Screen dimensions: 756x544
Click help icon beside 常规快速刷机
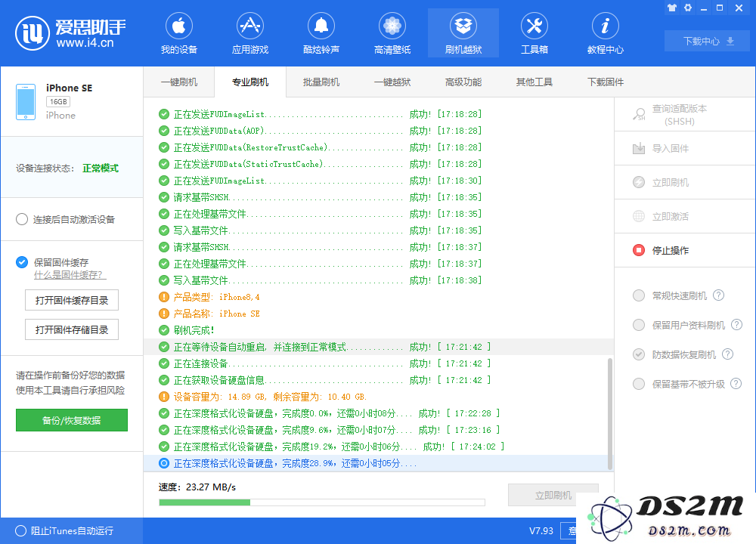[x=718, y=295]
